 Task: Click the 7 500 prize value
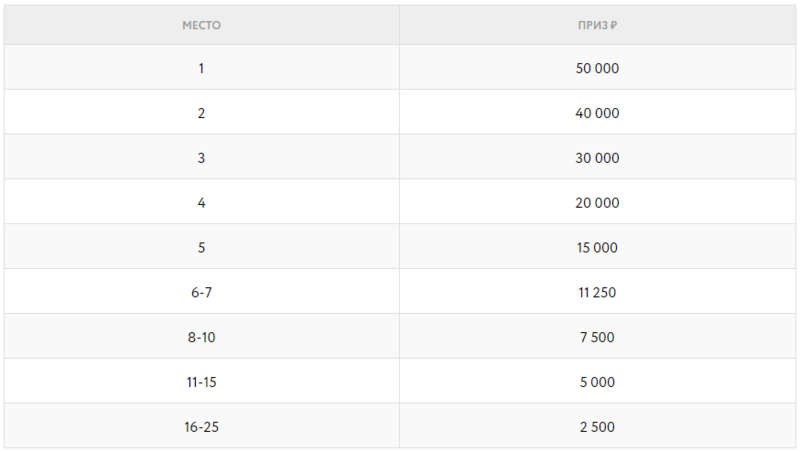[597, 338]
